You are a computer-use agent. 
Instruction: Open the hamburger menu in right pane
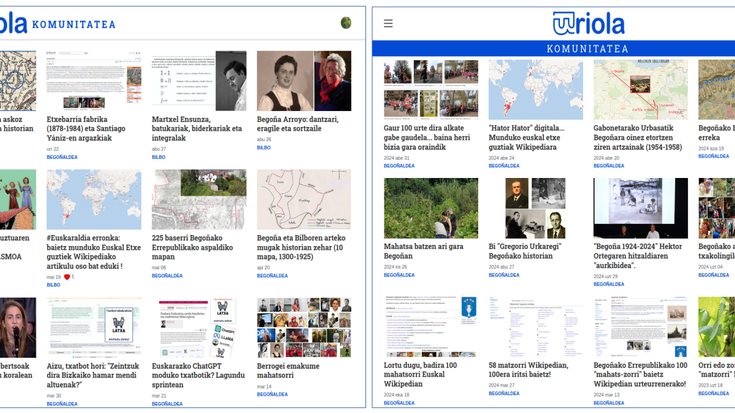tap(388, 23)
